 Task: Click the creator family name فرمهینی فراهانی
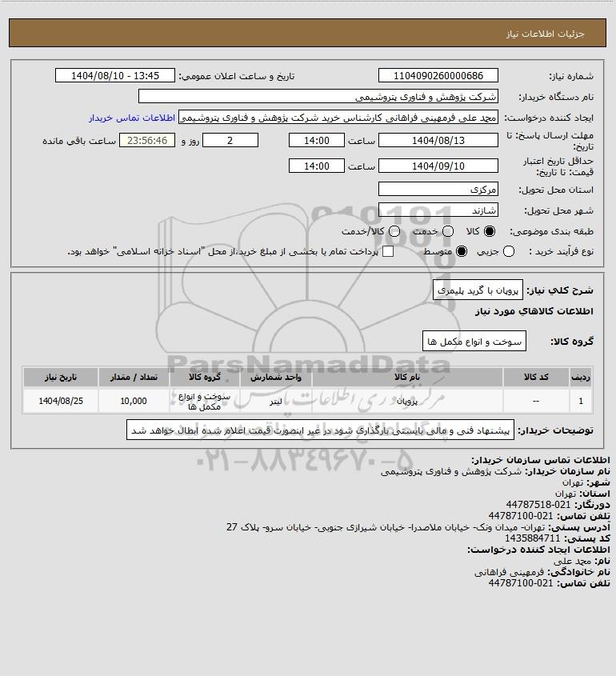[509, 572]
